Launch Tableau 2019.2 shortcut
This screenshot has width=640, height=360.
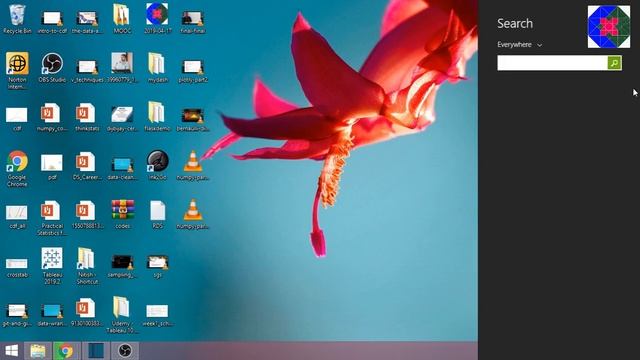click(x=52, y=266)
